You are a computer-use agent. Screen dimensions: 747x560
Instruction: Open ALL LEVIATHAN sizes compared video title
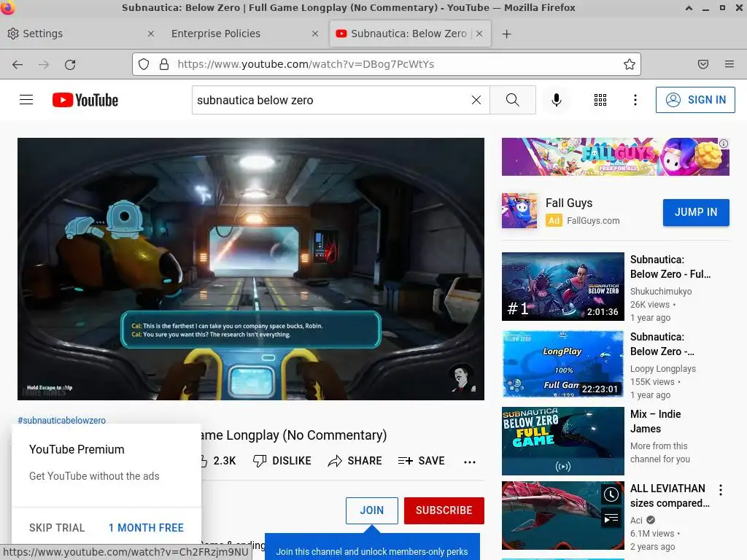(x=670, y=496)
